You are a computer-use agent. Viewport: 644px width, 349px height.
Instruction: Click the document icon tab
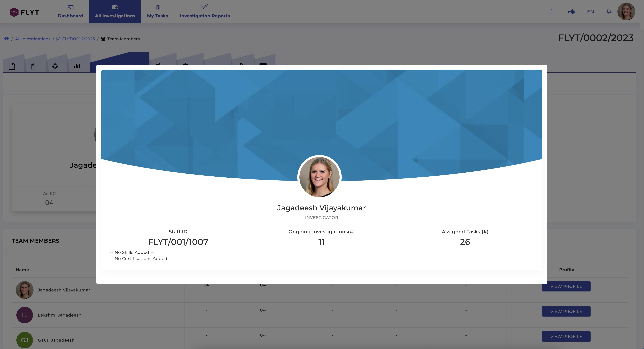(12, 66)
